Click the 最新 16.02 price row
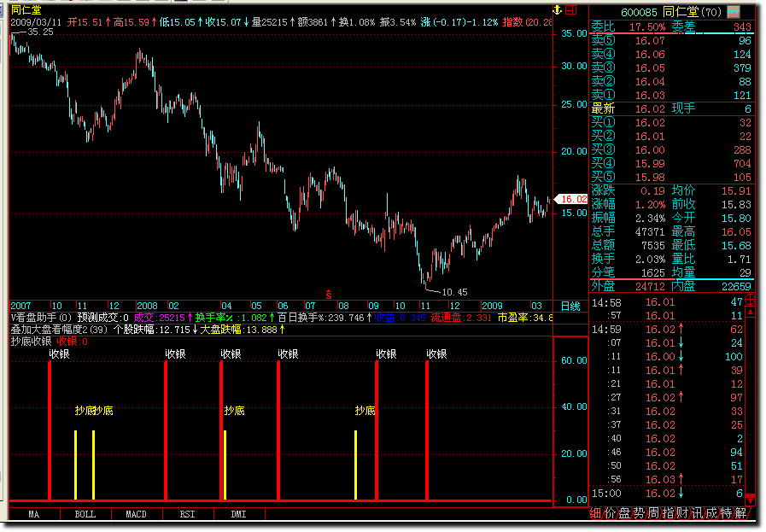The image size is (766, 532). 671,109
